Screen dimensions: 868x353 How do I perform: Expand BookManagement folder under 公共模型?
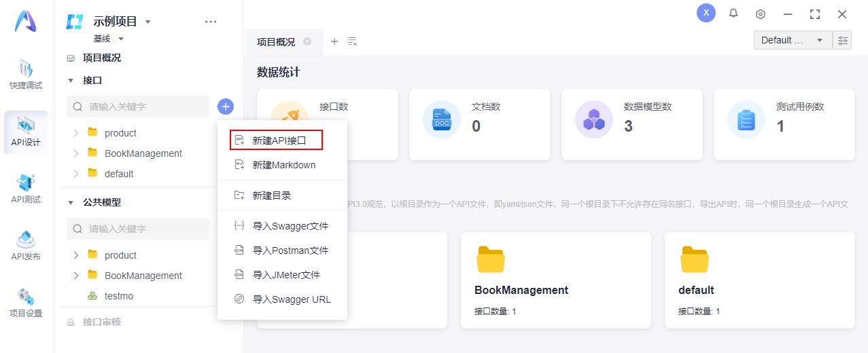(75, 276)
